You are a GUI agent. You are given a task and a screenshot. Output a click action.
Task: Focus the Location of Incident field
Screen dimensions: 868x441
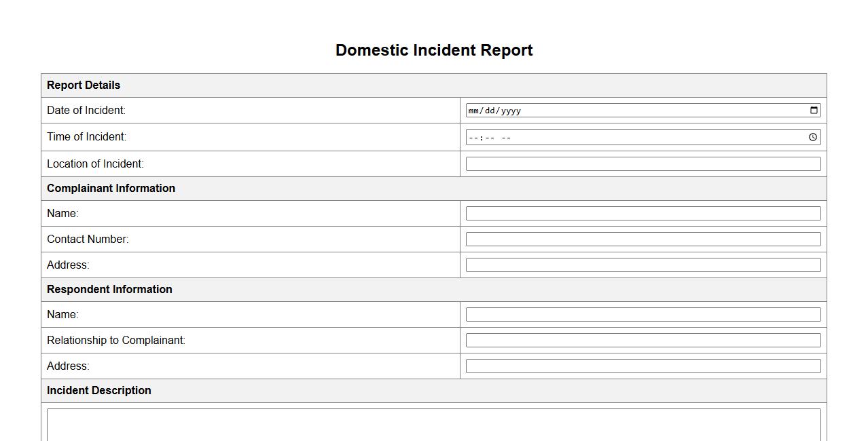click(x=643, y=164)
